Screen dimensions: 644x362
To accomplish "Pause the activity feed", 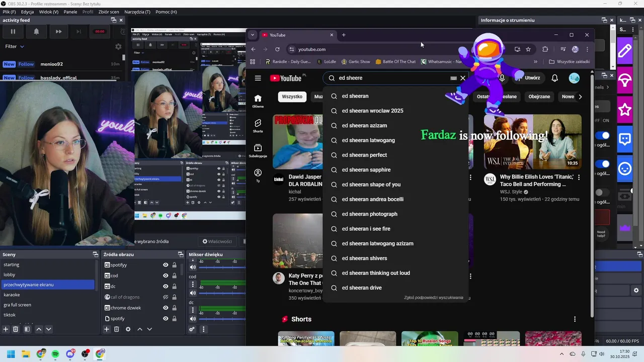I will click(x=13, y=31).
